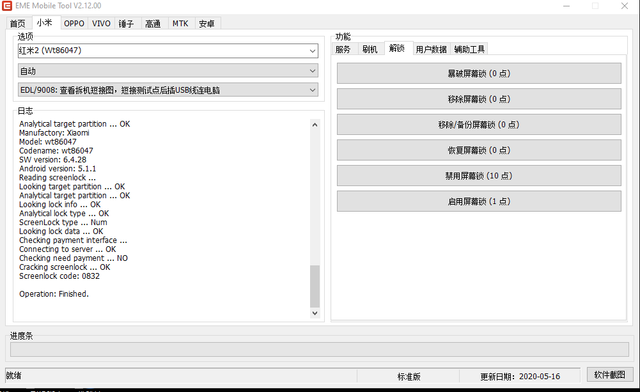Click the 就绪 status text
Image resolution: width=640 pixels, height=392 pixels.
[x=14, y=375]
